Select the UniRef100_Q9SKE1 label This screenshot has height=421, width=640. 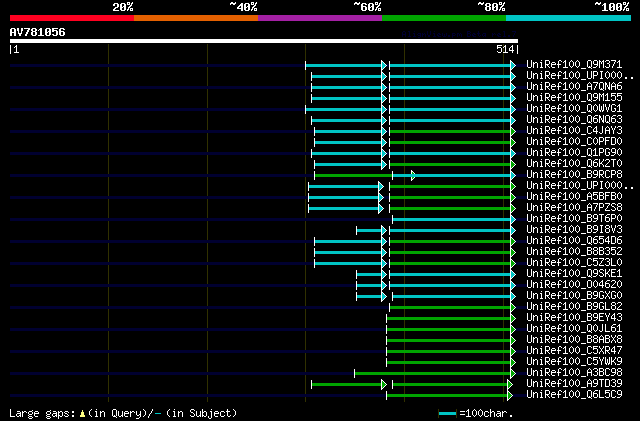coord(574,274)
